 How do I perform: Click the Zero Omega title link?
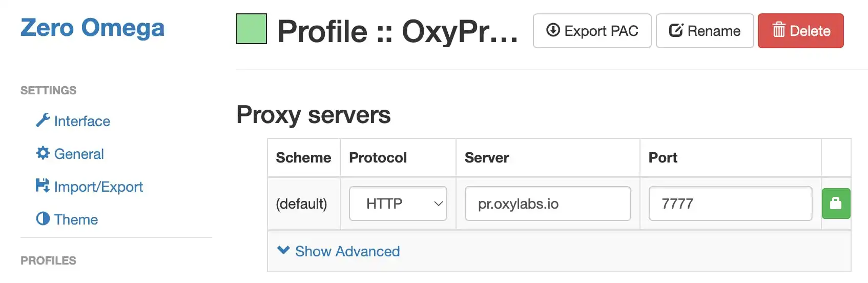[92, 28]
